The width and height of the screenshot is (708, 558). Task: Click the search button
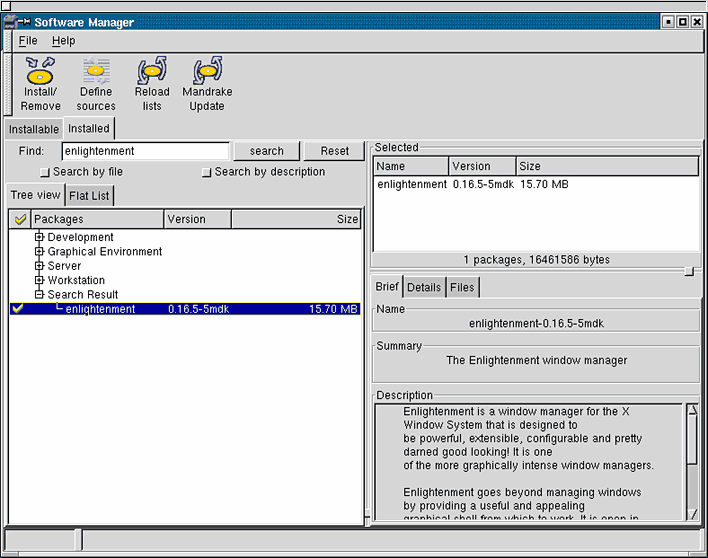click(x=266, y=151)
